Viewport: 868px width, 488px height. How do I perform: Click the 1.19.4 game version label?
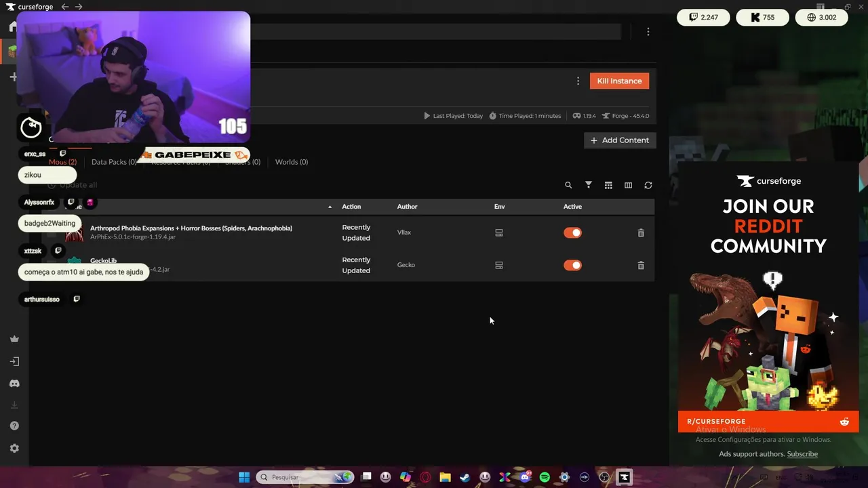pos(584,116)
